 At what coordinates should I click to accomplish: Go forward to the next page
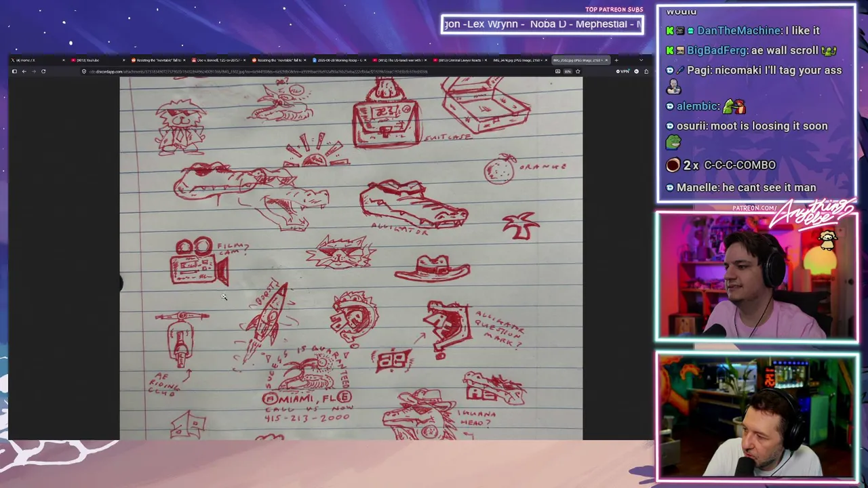coord(33,71)
